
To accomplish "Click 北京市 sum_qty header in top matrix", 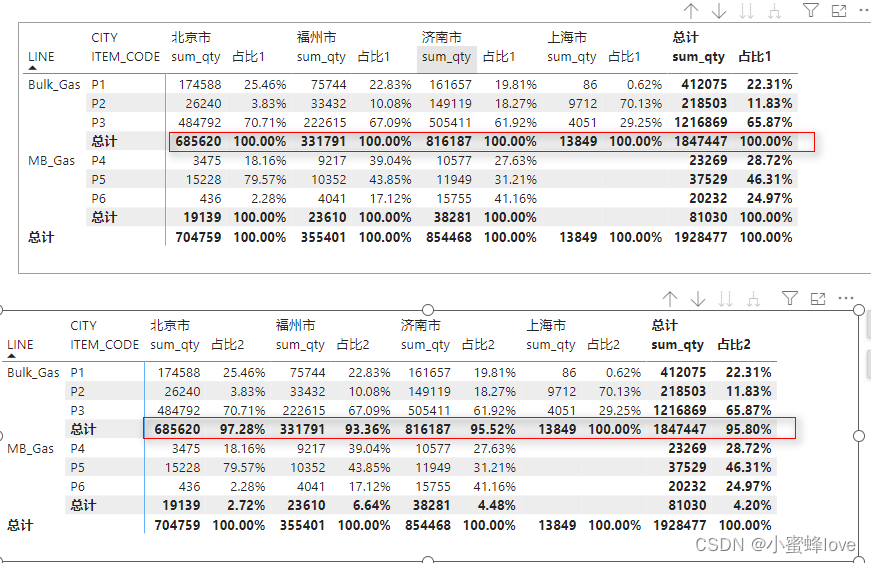I will pyautogui.click(x=196, y=57).
